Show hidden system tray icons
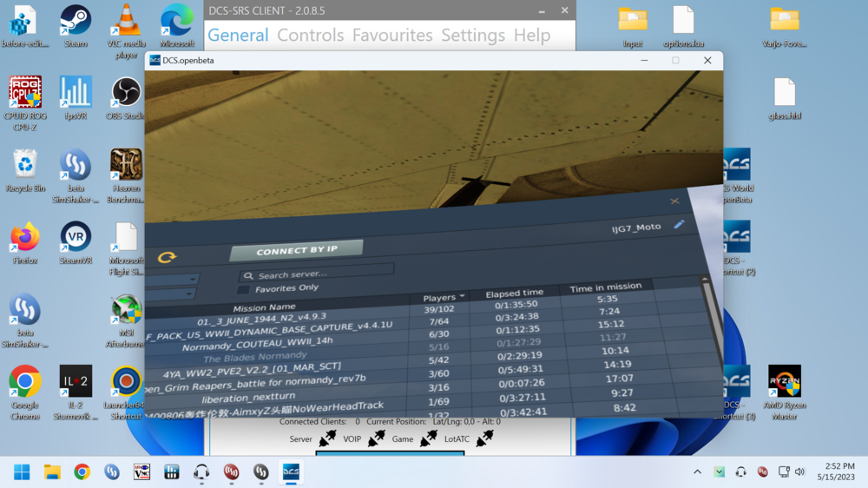The width and height of the screenshot is (868, 488). [x=697, y=472]
